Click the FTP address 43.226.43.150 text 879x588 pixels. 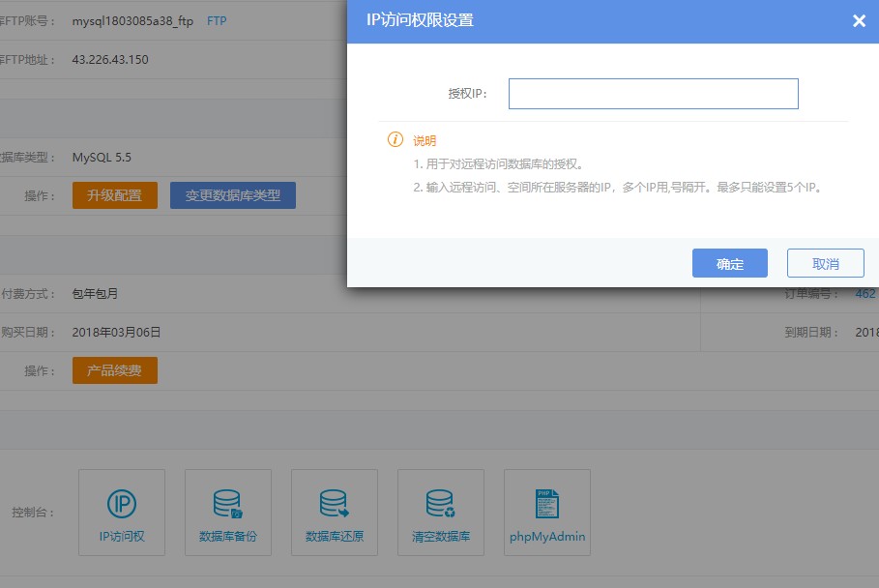coord(110,60)
